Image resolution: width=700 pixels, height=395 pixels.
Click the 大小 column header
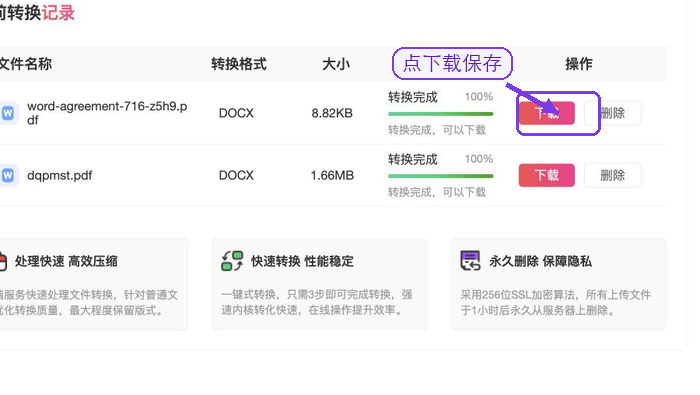pos(336,64)
